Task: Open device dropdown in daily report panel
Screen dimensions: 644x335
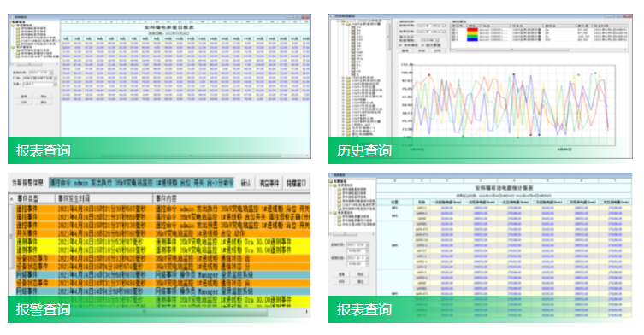Action: [55, 84]
